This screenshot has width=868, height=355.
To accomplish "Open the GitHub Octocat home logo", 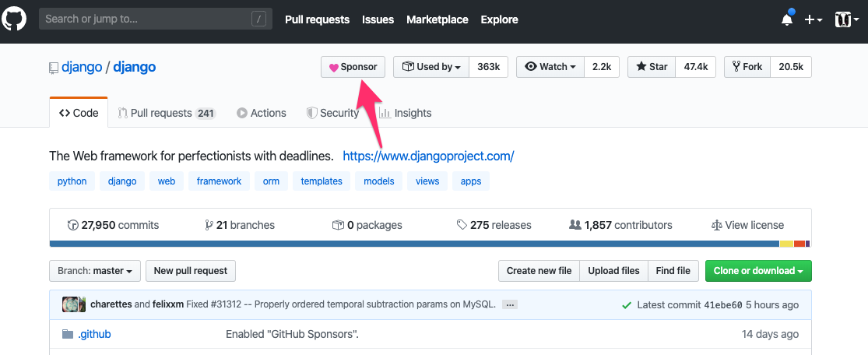I will click(x=14, y=19).
